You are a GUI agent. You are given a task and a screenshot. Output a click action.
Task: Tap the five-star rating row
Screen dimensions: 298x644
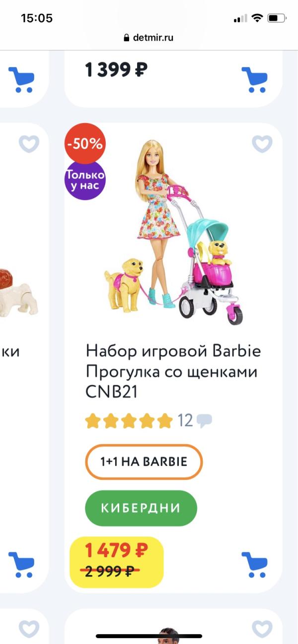click(129, 421)
